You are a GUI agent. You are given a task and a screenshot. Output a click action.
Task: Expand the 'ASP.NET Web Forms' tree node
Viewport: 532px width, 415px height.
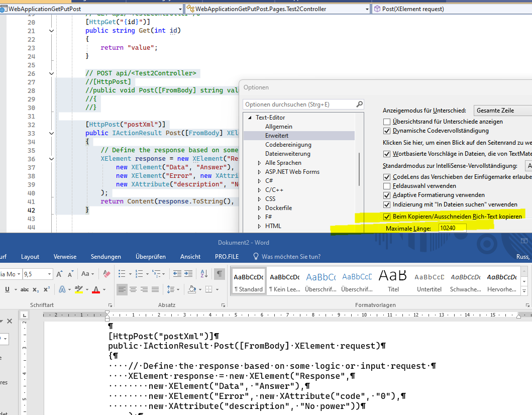pos(260,172)
